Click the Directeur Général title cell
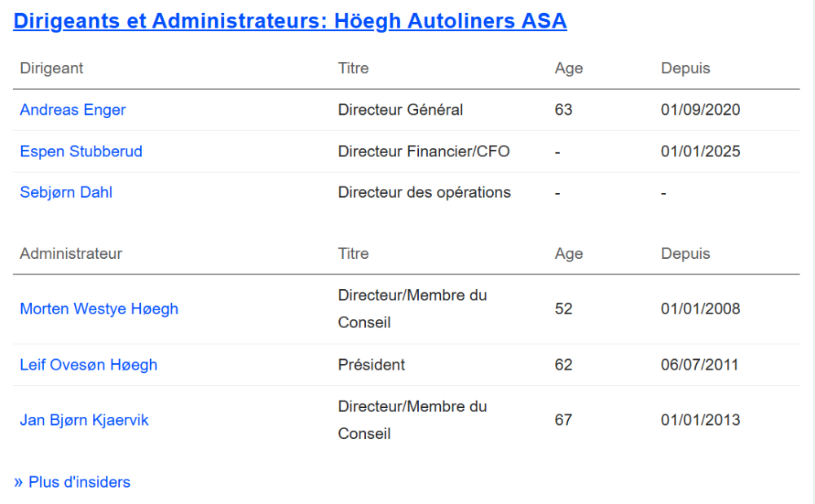 400,110
